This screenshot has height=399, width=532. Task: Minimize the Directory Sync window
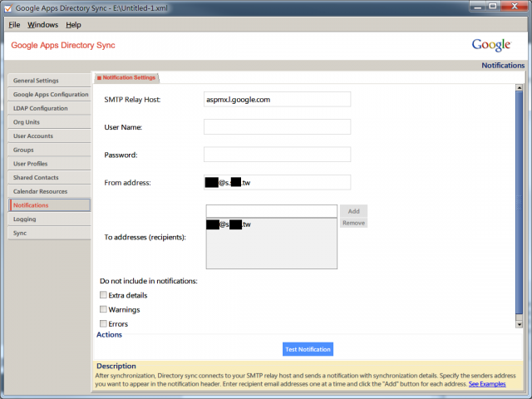click(x=478, y=6)
